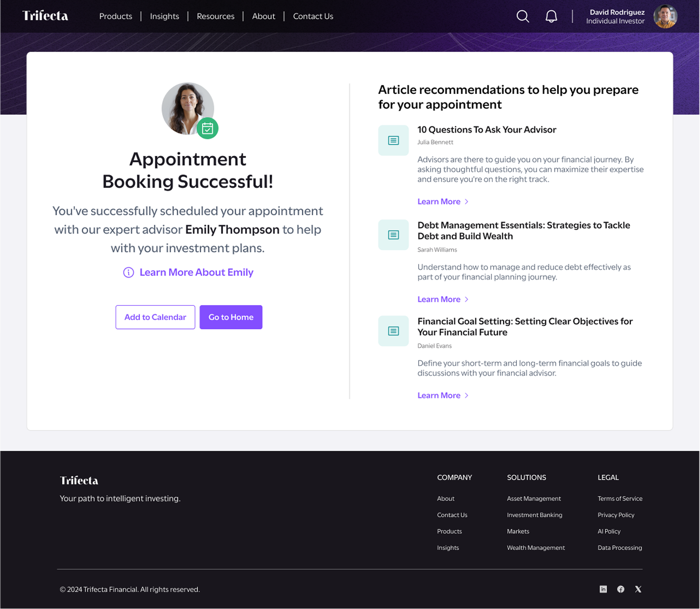Screen dimensions: 700x609
Task: Click the Appointment Booking Successful heading
Action: (188, 170)
